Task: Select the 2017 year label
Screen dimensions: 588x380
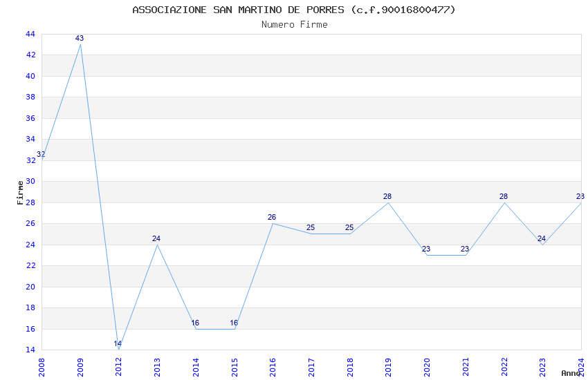Action: (311, 367)
